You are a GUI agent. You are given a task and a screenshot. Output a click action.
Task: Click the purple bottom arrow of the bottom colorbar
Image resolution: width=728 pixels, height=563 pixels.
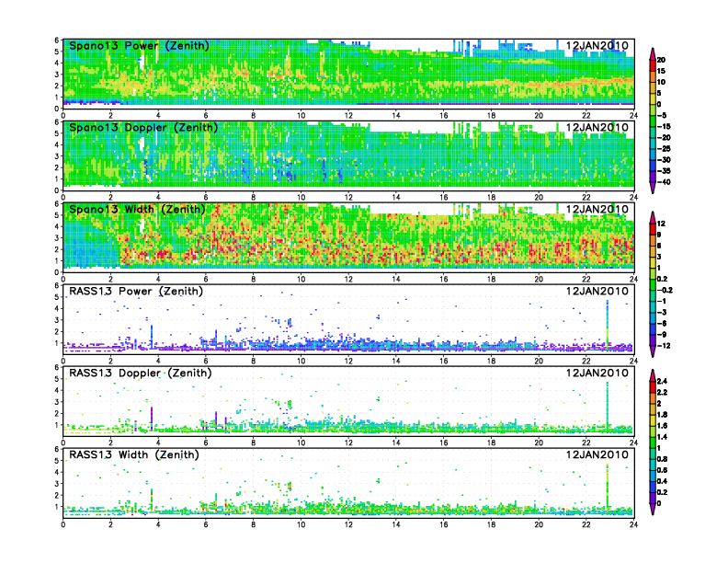click(x=653, y=509)
